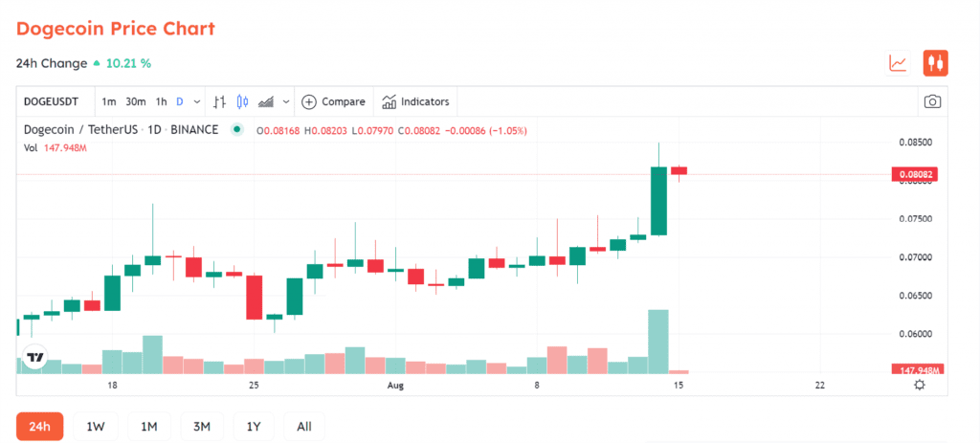Image resolution: width=980 pixels, height=443 pixels.
Task: Click the red 147.948M volume axis label
Action: [917, 370]
